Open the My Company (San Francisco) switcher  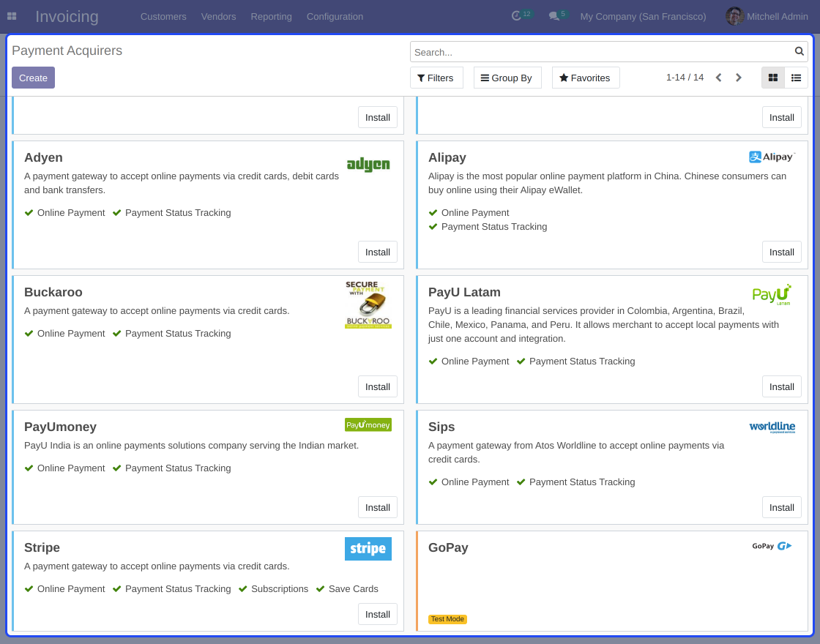click(643, 16)
